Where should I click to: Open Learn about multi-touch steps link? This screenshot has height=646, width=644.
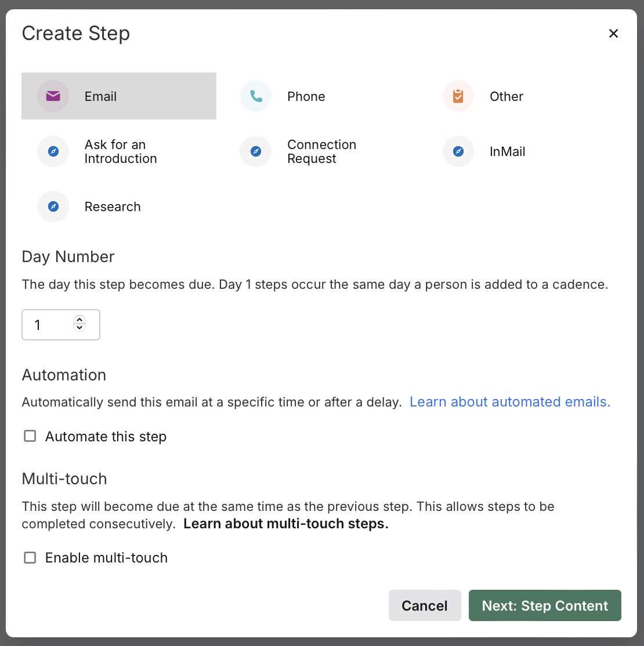pyautogui.click(x=285, y=524)
